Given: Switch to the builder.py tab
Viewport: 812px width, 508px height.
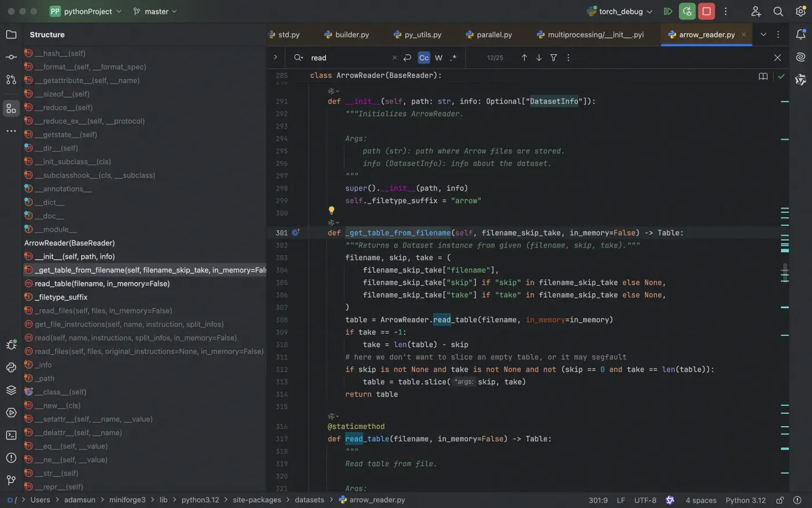Looking at the screenshot, I should [x=347, y=34].
